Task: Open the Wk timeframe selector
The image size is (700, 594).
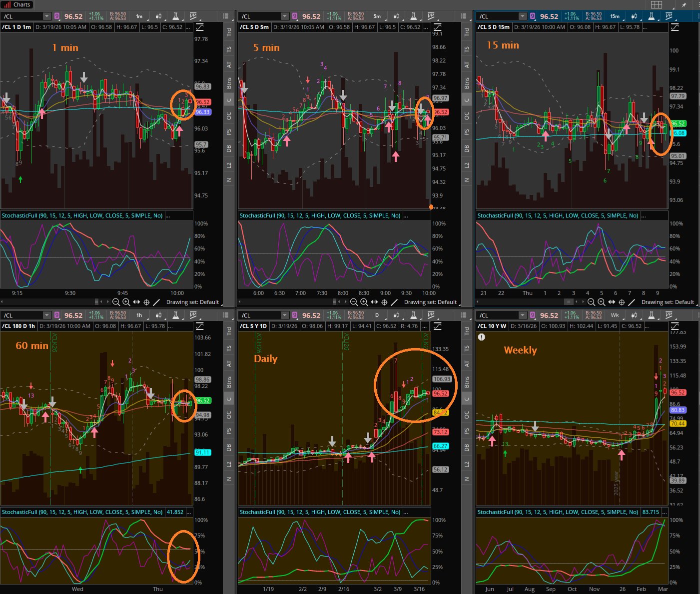Action: click(615, 315)
